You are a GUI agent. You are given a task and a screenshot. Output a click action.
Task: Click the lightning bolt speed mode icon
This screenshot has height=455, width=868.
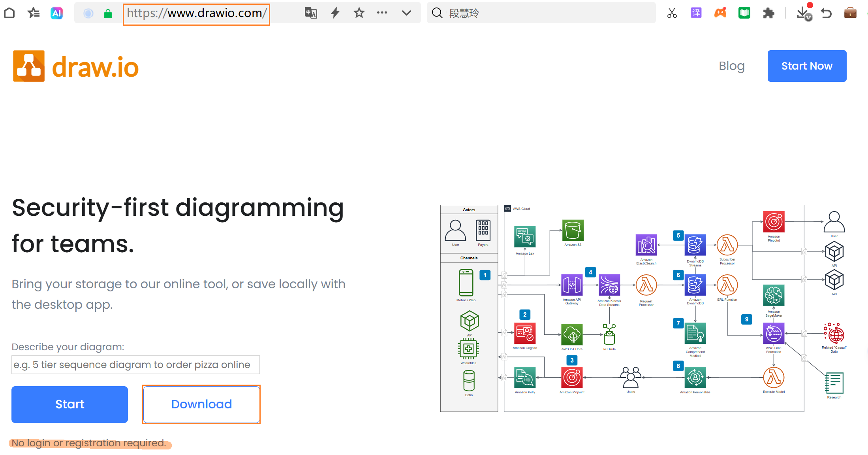335,13
